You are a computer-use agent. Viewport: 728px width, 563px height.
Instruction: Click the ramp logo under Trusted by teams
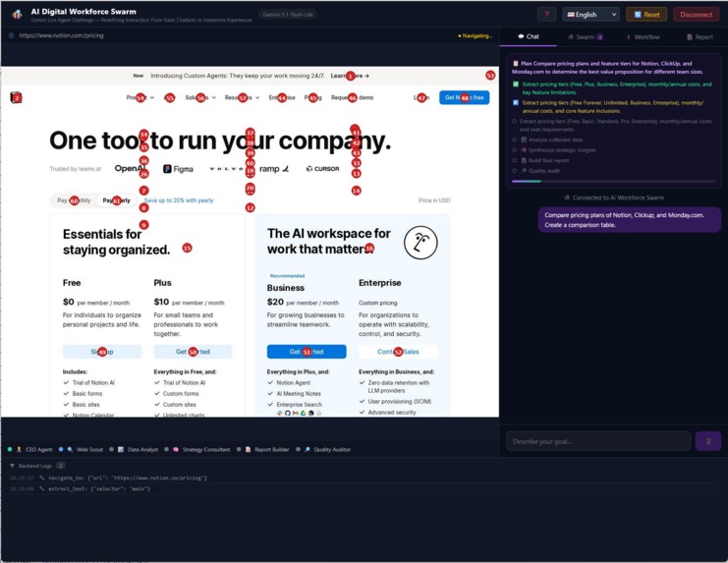coord(274,169)
